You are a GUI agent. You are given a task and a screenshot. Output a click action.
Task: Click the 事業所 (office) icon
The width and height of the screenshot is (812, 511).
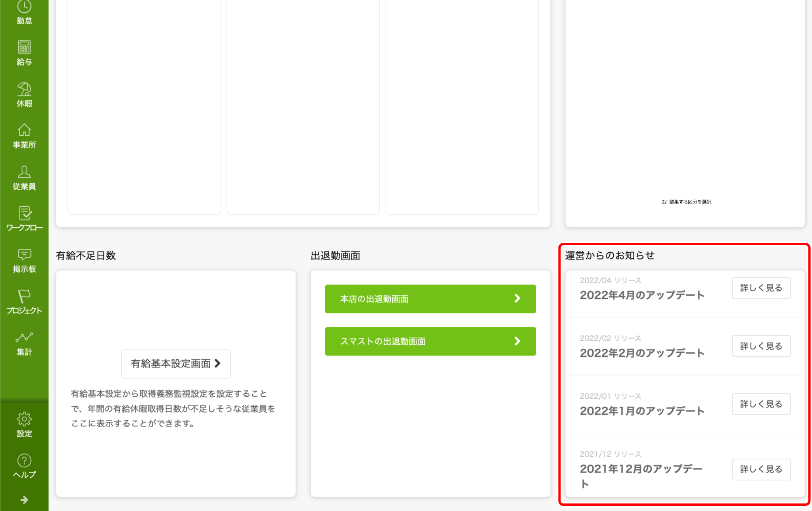click(x=24, y=136)
